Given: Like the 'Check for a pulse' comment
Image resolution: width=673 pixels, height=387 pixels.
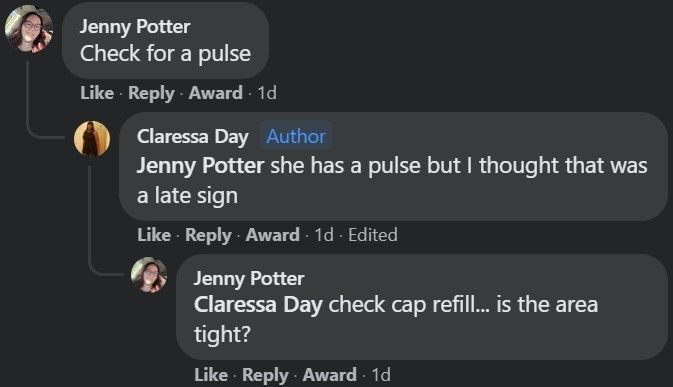Looking at the screenshot, I should pos(97,93).
